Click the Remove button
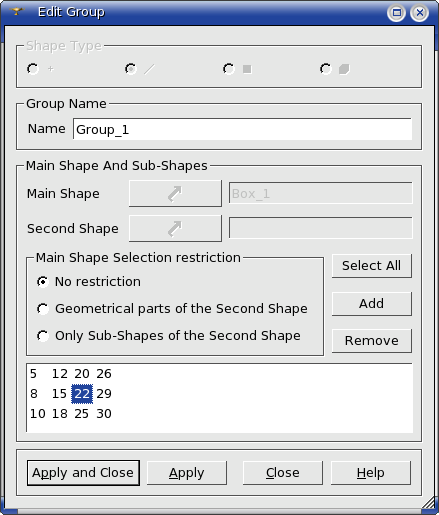Viewport: 439px width, 515px height. coord(372,341)
